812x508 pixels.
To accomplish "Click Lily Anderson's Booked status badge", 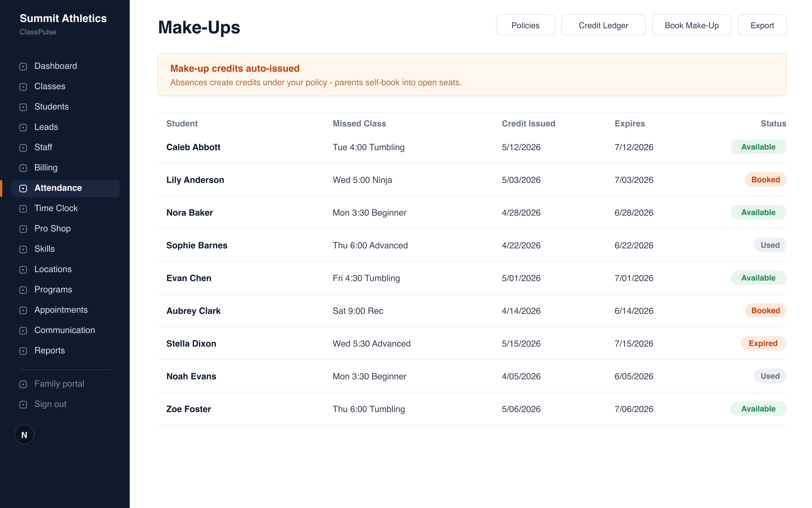I will (x=765, y=179).
